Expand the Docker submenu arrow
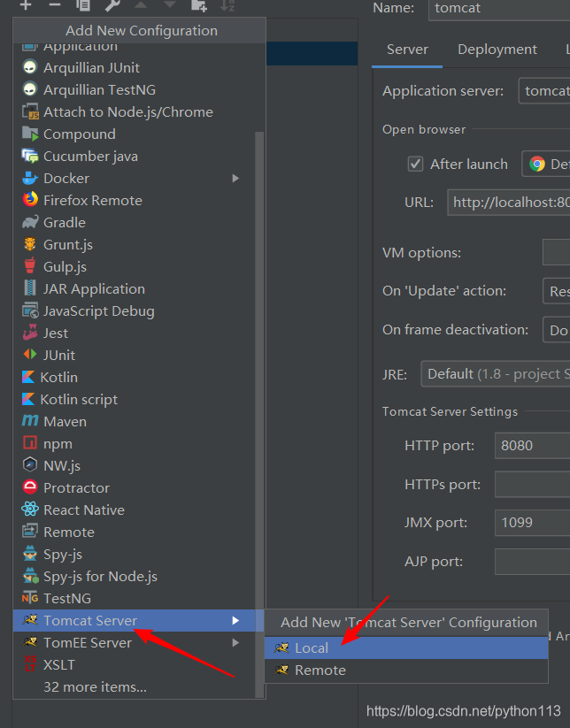The width and height of the screenshot is (570, 728). pos(235,179)
